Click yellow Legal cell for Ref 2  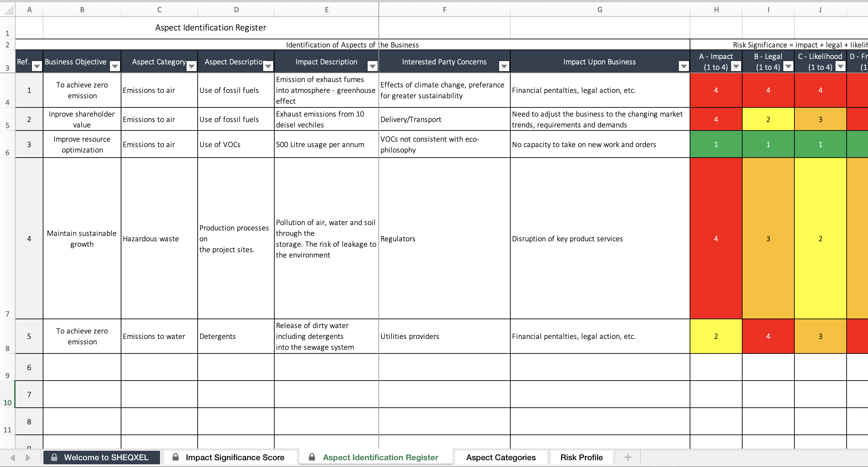[x=768, y=119]
